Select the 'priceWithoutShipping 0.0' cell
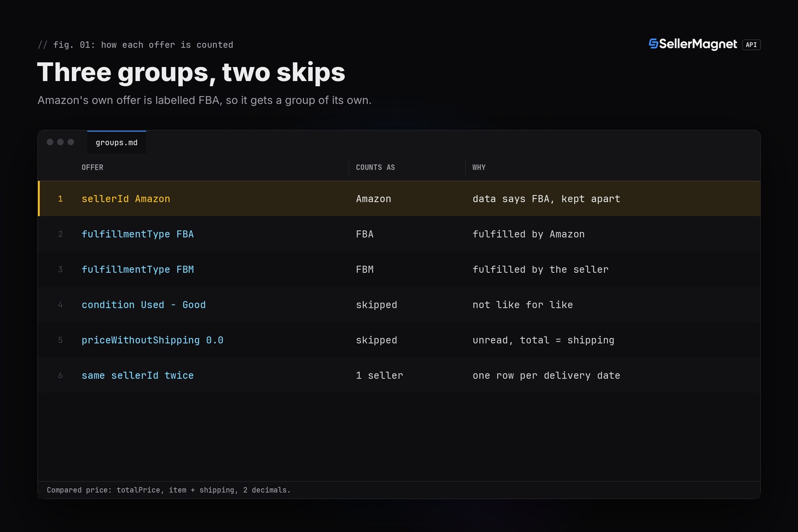The image size is (798, 532). (152, 340)
